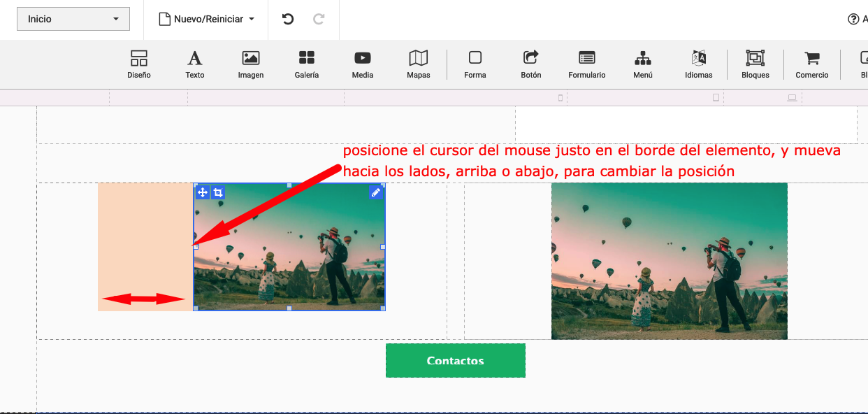Add a Formulario form element
Image resolution: width=868 pixels, height=414 pixels.
point(587,64)
